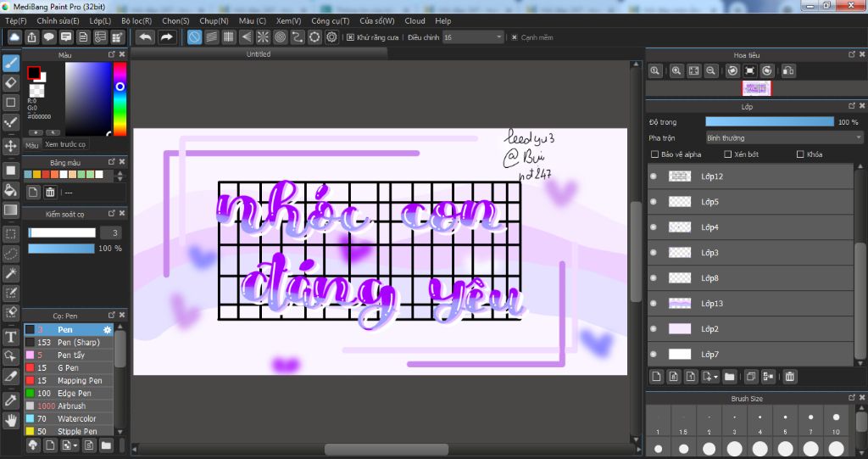Viewport: 868px width, 459px height.
Task: Enable parallel lines snap guide
Action: (211, 37)
